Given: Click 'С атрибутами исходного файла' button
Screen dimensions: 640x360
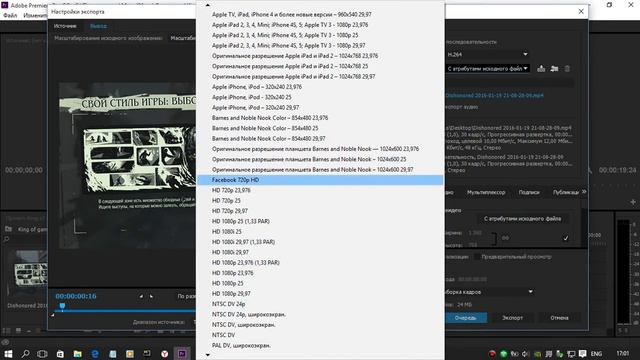Looking at the screenshot, I should point(522,219).
